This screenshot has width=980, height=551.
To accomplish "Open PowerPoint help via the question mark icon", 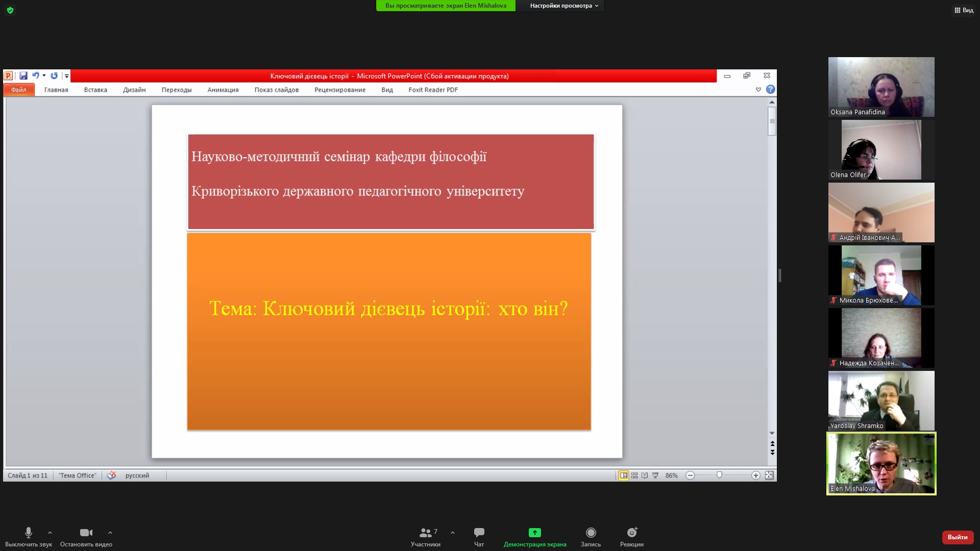I will [x=771, y=89].
